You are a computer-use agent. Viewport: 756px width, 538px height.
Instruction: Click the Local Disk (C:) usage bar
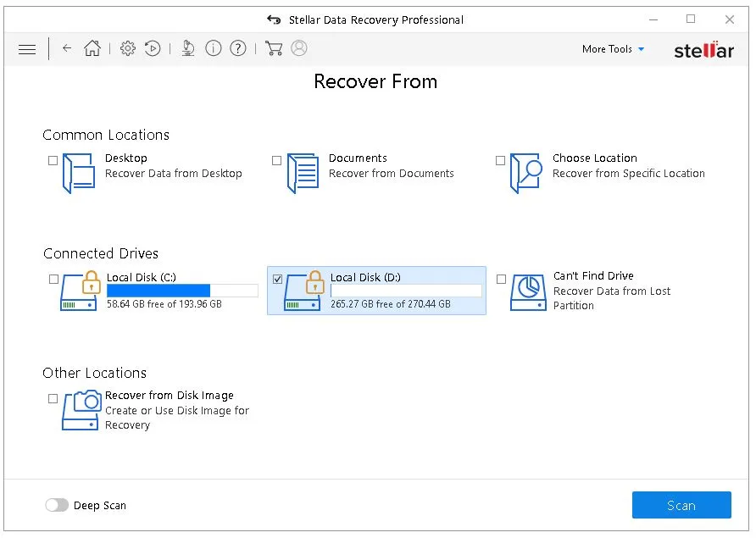[x=181, y=291]
